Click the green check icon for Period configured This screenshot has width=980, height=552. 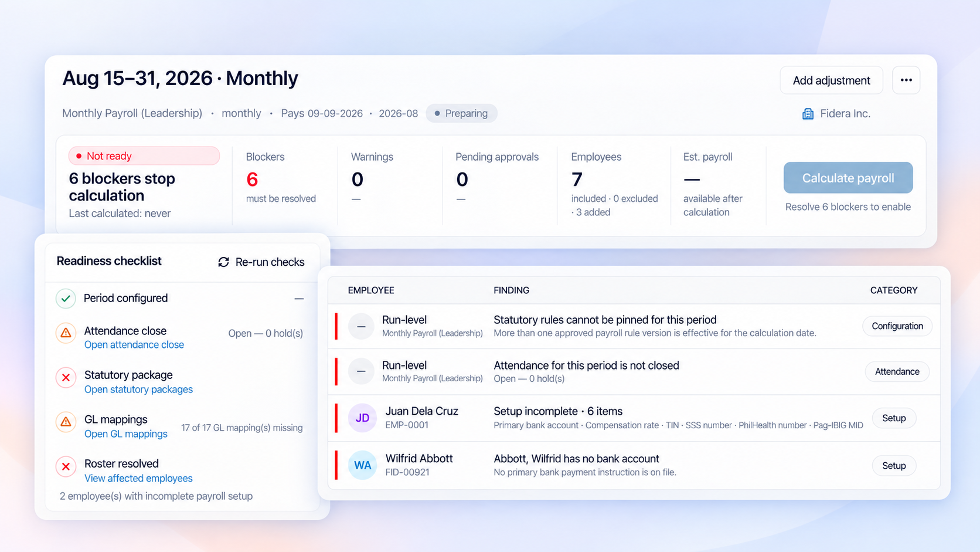[66, 299]
